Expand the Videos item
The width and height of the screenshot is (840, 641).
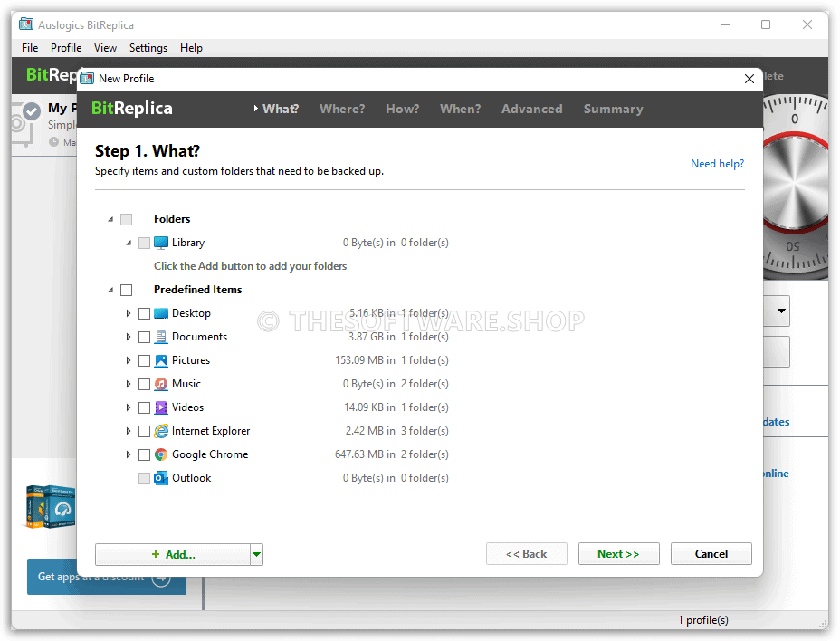pos(129,407)
